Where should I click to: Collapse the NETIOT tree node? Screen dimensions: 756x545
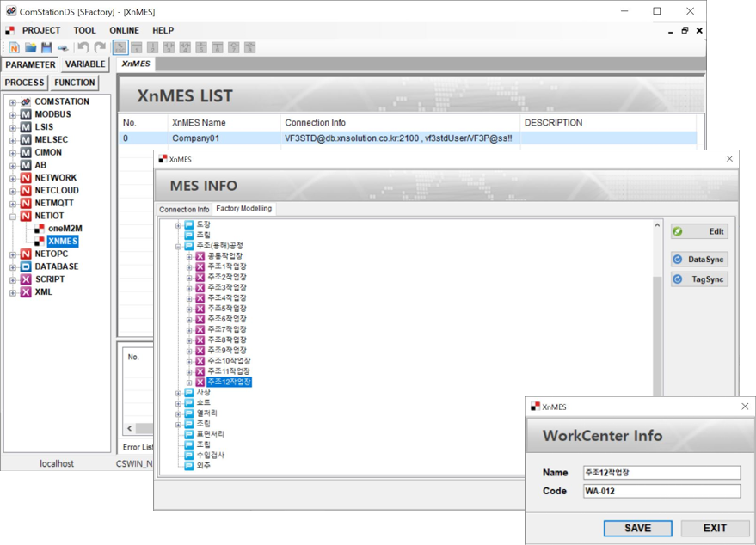13,217
